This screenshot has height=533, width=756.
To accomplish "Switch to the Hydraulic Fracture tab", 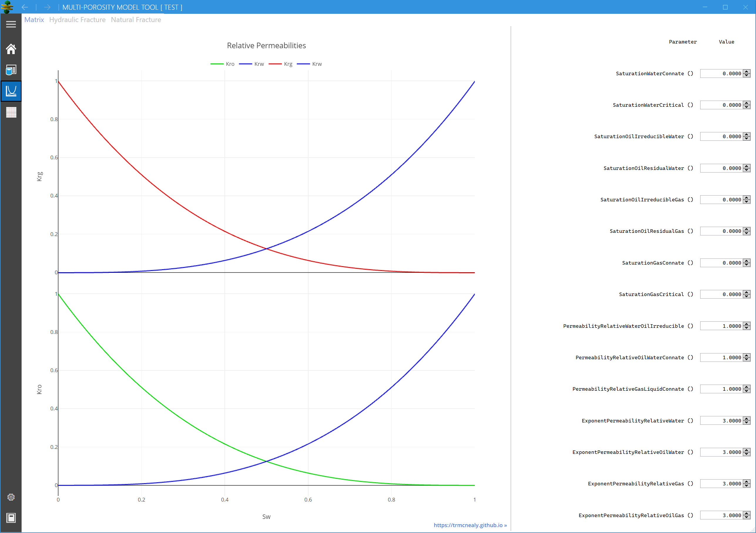I will [x=77, y=20].
